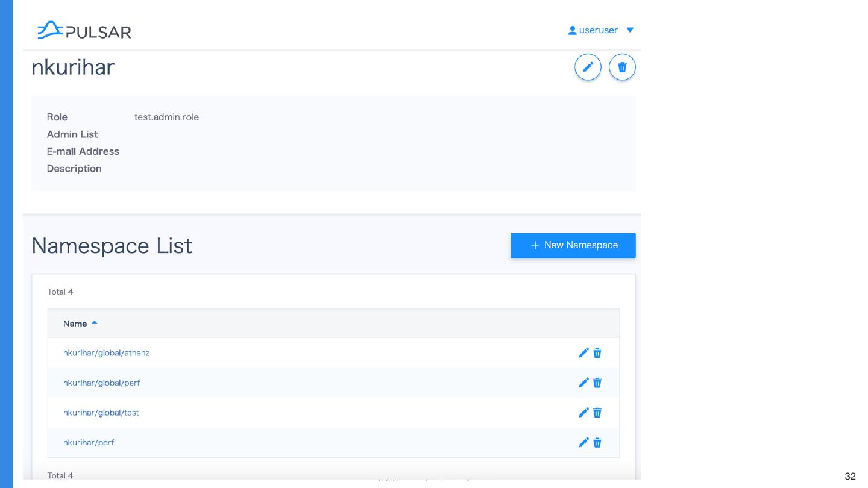
Task: Click the slide number 32
Action: 851,477
